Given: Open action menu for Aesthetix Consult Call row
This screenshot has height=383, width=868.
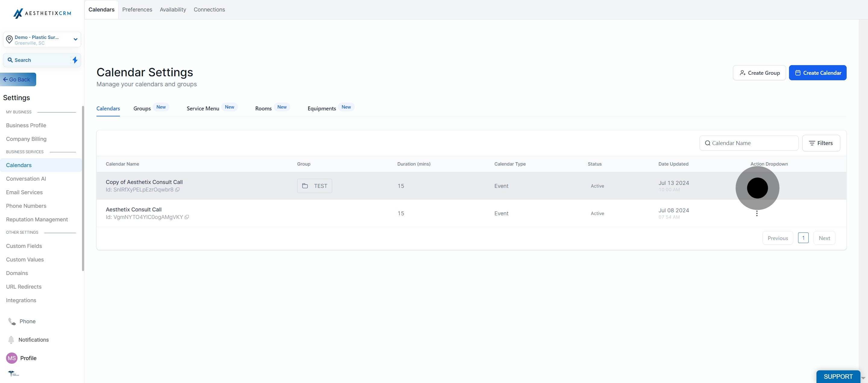Looking at the screenshot, I should point(756,214).
